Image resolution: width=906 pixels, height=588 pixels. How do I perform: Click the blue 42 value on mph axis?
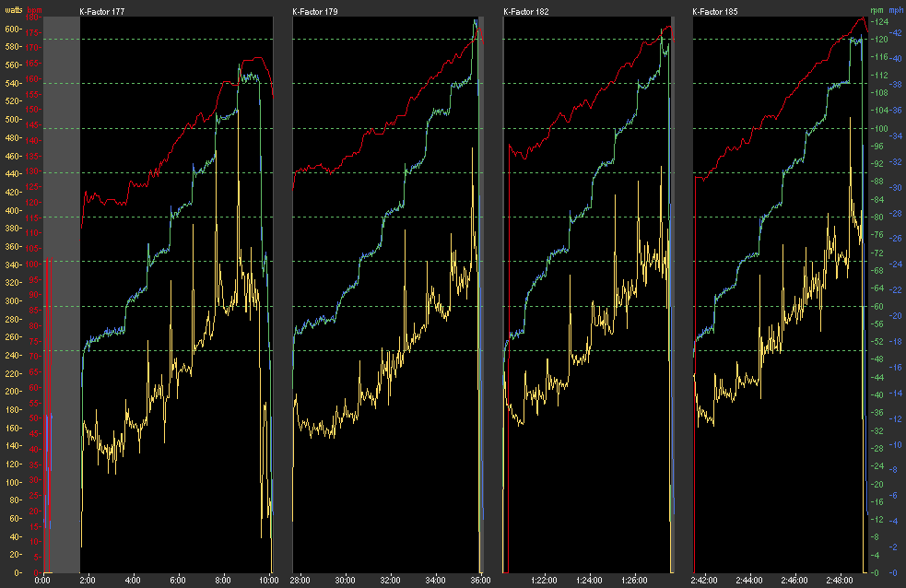[898, 33]
